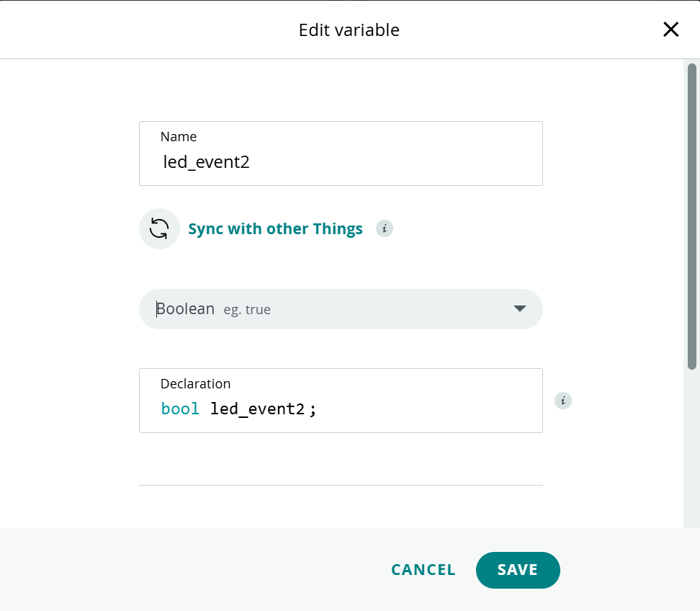Click the 'eg. true' hint in type selector
This screenshot has height=611, width=700.
click(247, 310)
